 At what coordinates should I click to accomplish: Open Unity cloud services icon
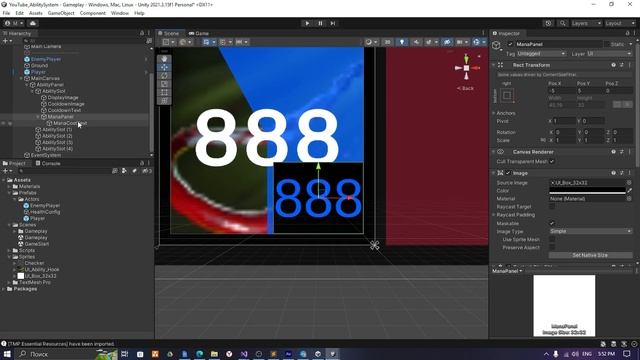tap(33, 23)
